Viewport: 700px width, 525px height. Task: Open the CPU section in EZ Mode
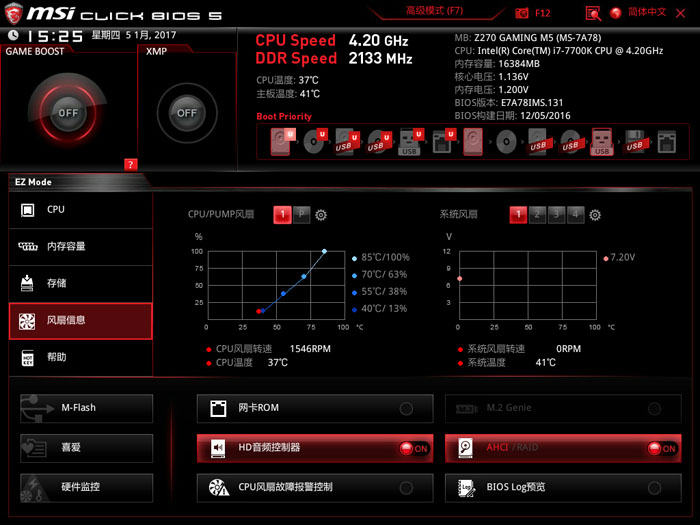pos(80,210)
